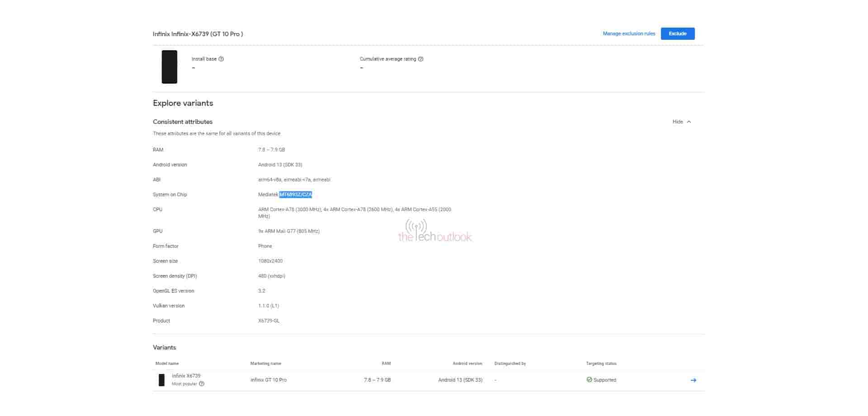Click the Exclude button
The image size is (868, 416).
tap(678, 33)
